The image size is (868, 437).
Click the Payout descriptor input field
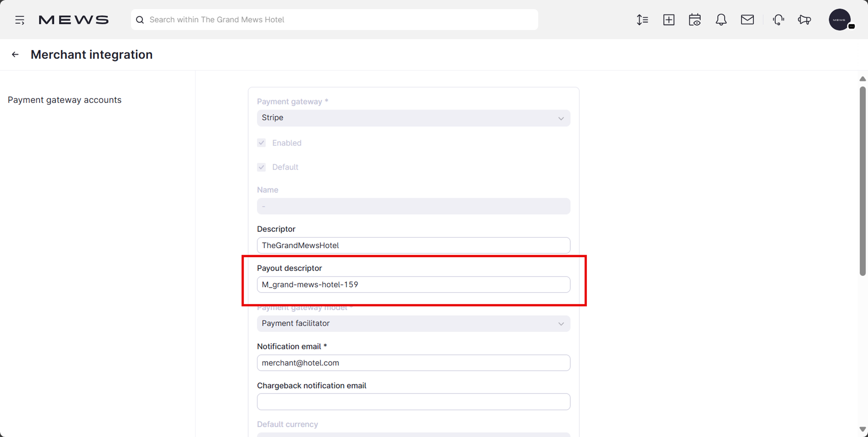point(413,284)
